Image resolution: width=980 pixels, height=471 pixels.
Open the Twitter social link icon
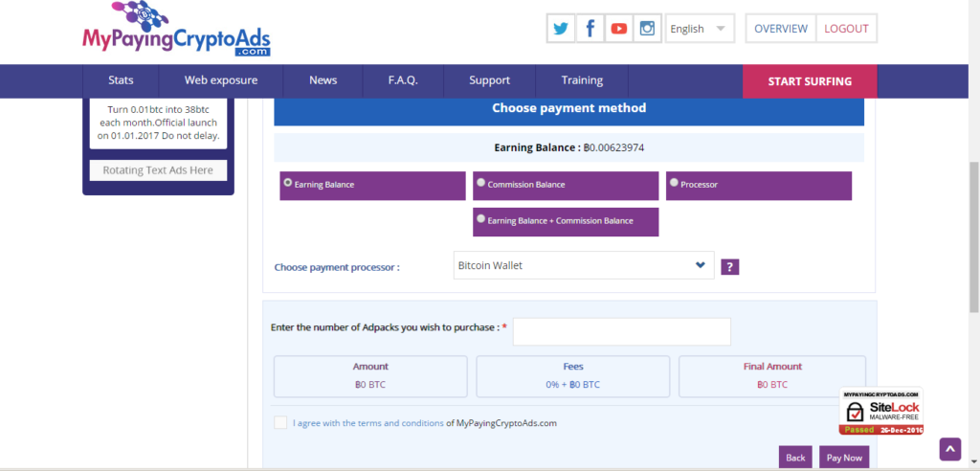click(561, 28)
